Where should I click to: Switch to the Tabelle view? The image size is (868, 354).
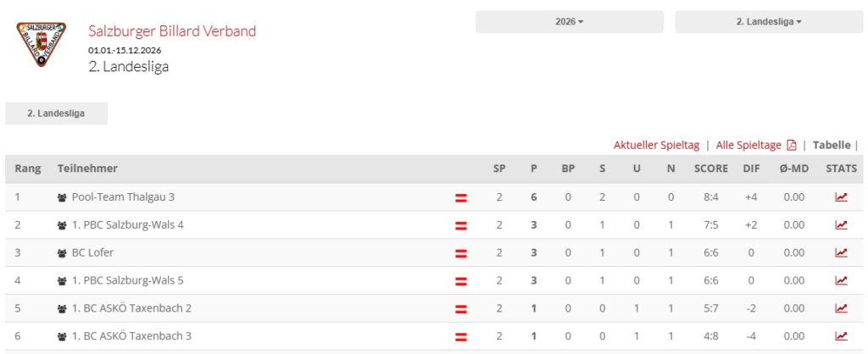click(x=831, y=145)
